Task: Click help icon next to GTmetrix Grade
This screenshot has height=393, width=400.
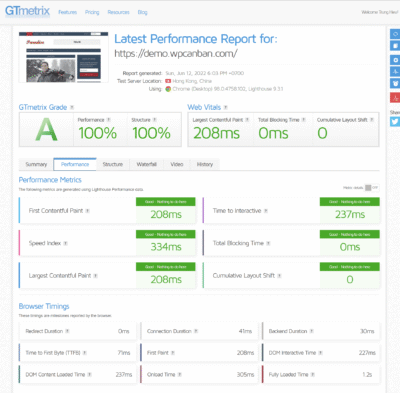Action: [72, 107]
